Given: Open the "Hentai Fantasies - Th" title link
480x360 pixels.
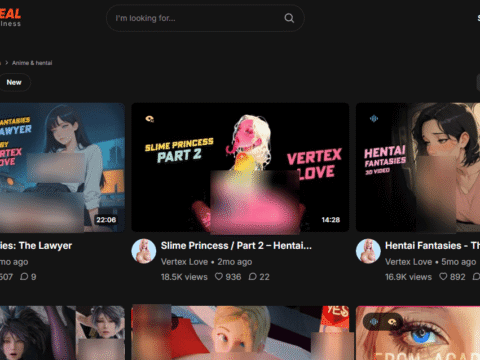Looking at the screenshot, I should click(432, 246).
